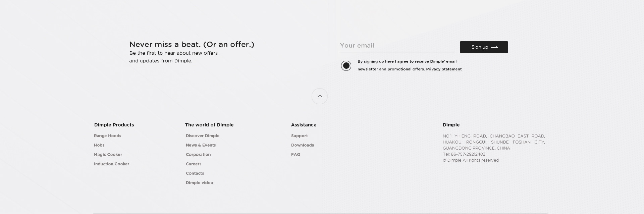
Task: Open the FAQ link
Action: [x=296, y=155]
